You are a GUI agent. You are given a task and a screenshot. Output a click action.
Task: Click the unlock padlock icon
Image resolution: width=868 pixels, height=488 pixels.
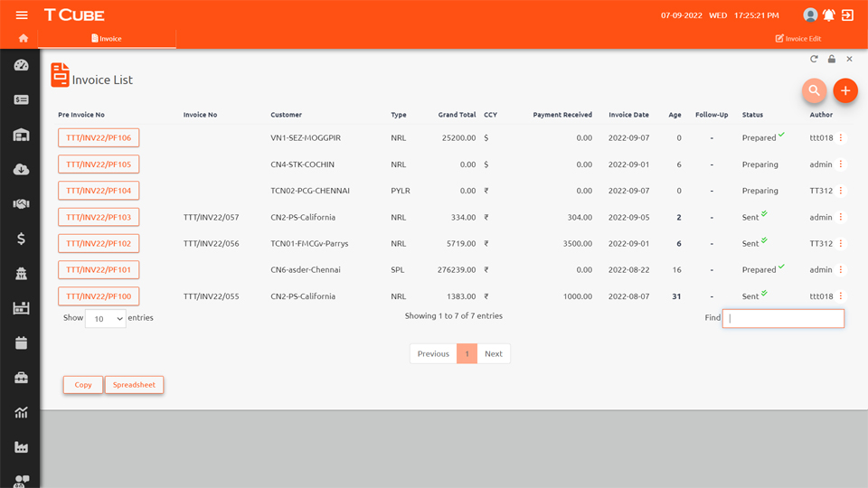pos(832,59)
